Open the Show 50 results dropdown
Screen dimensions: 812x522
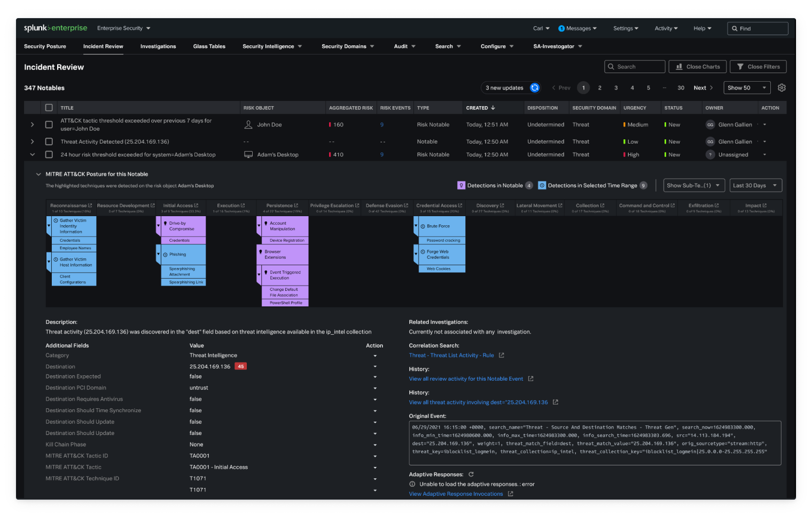point(746,88)
